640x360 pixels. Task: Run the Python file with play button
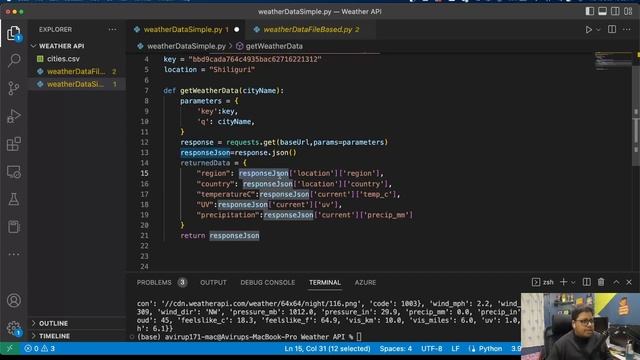click(x=588, y=29)
